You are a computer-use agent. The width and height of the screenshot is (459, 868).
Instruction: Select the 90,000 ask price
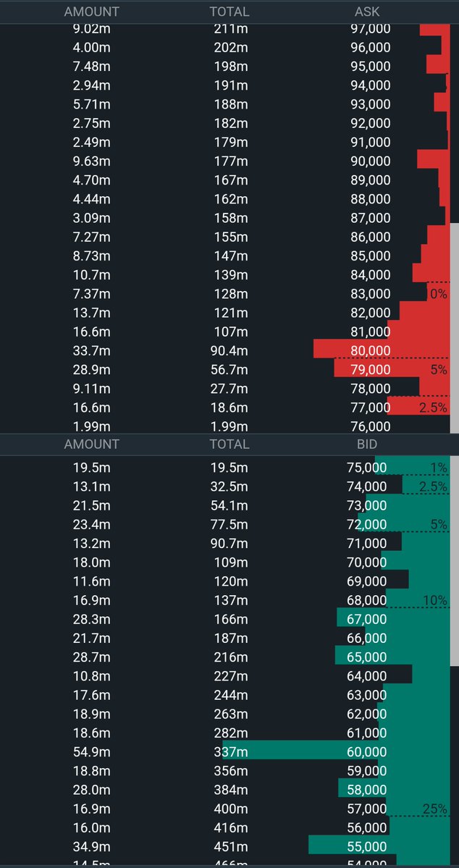coord(371,161)
